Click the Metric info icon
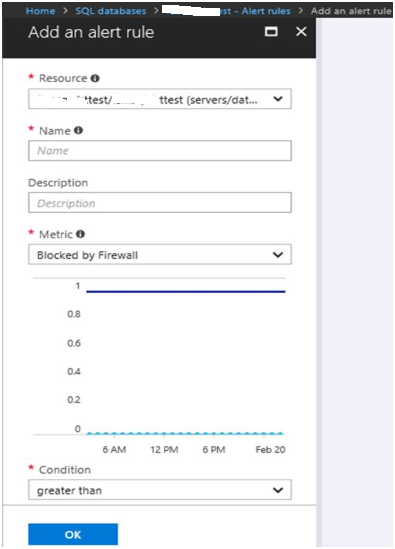 (x=81, y=234)
